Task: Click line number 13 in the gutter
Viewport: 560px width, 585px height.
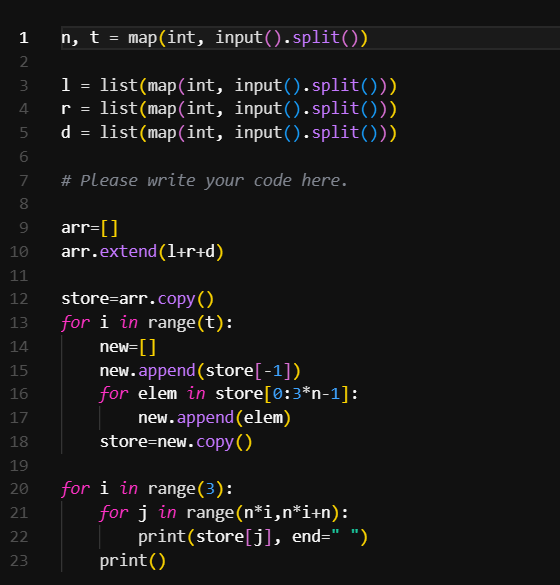Action: (19, 323)
